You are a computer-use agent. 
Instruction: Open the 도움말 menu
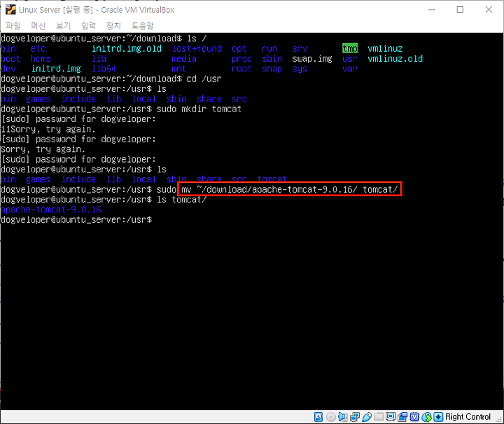[x=142, y=25]
